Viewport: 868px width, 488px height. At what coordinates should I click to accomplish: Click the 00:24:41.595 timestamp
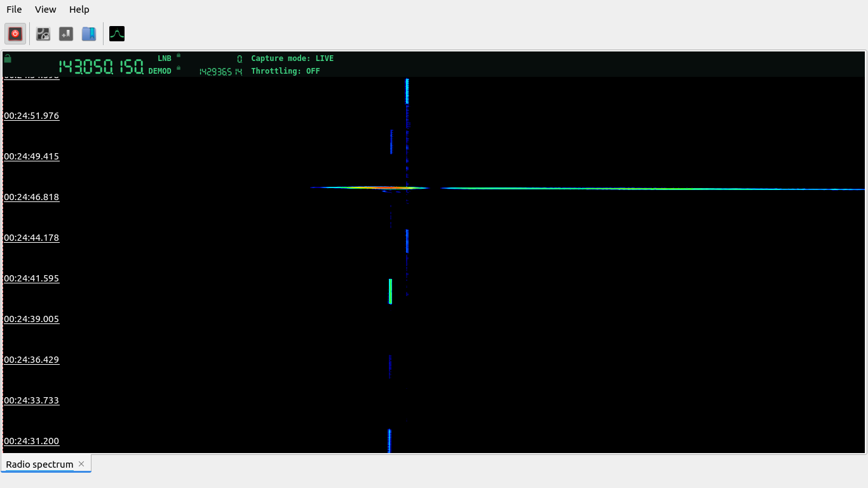click(x=31, y=278)
